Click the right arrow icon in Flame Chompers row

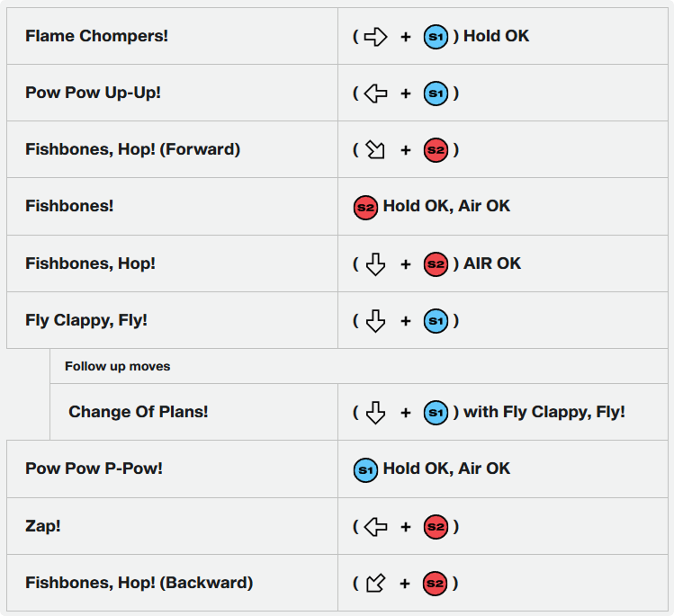pyautogui.click(x=375, y=37)
